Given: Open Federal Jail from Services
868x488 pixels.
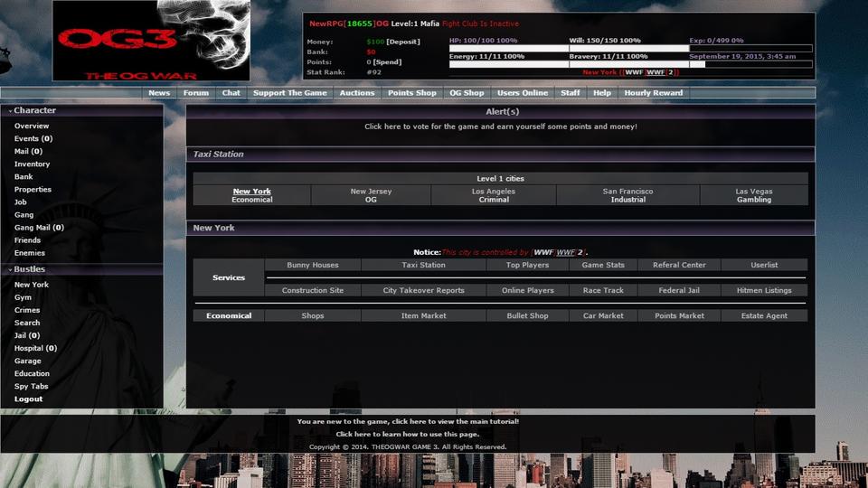Looking at the screenshot, I should point(678,291).
